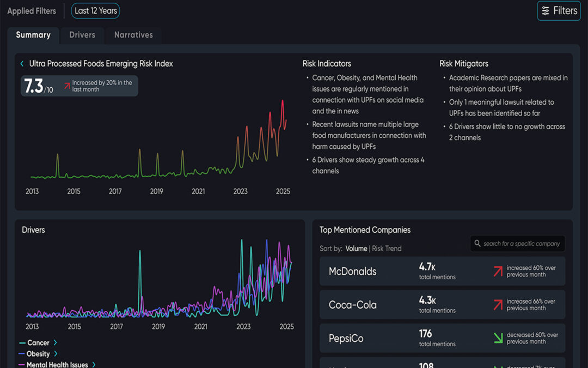This screenshot has height=368, width=588.
Task: Switch to the Drivers tab
Action: (x=82, y=35)
